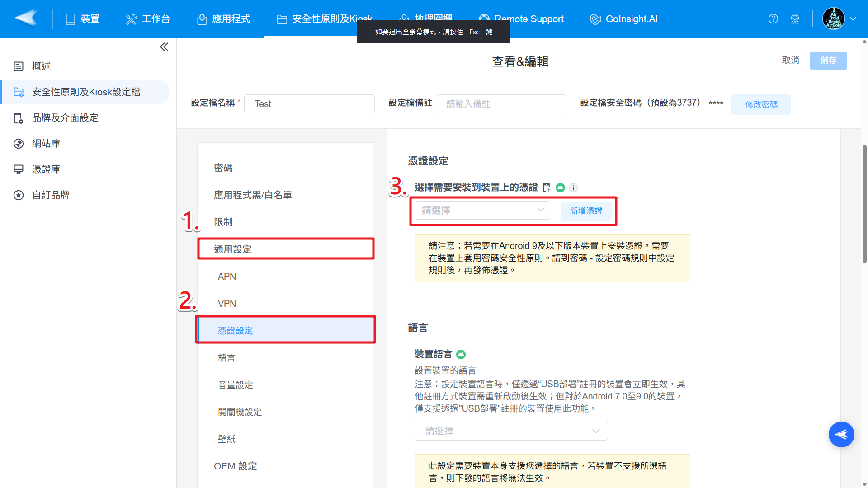Click the floating blue chat paper-plane button
The image size is (868, 488).
pos(841,434)
